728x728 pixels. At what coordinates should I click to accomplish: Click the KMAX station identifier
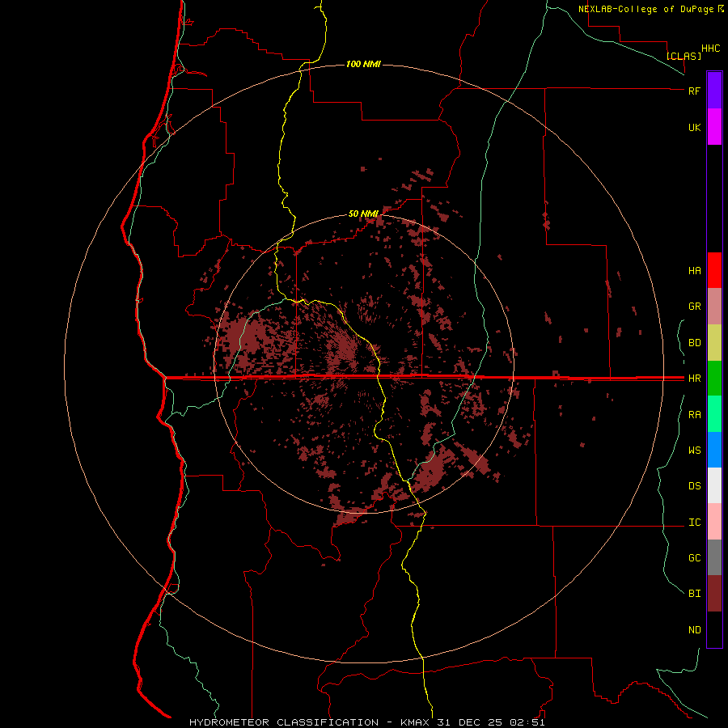[415, 722]
